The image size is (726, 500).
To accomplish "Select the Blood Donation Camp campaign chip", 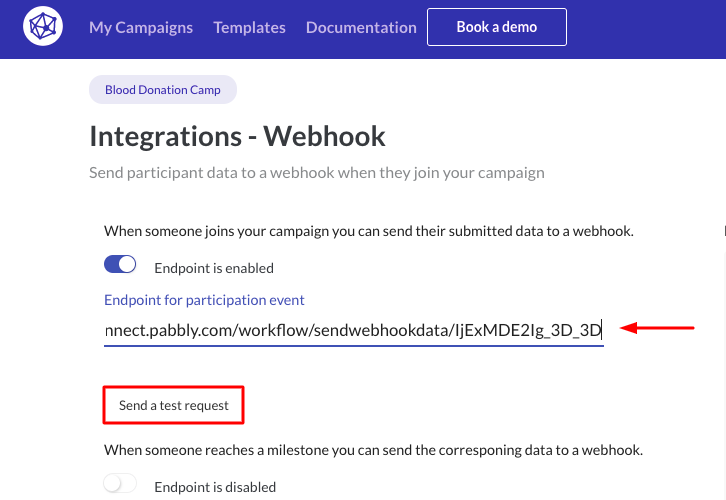I will pos(163,89).
